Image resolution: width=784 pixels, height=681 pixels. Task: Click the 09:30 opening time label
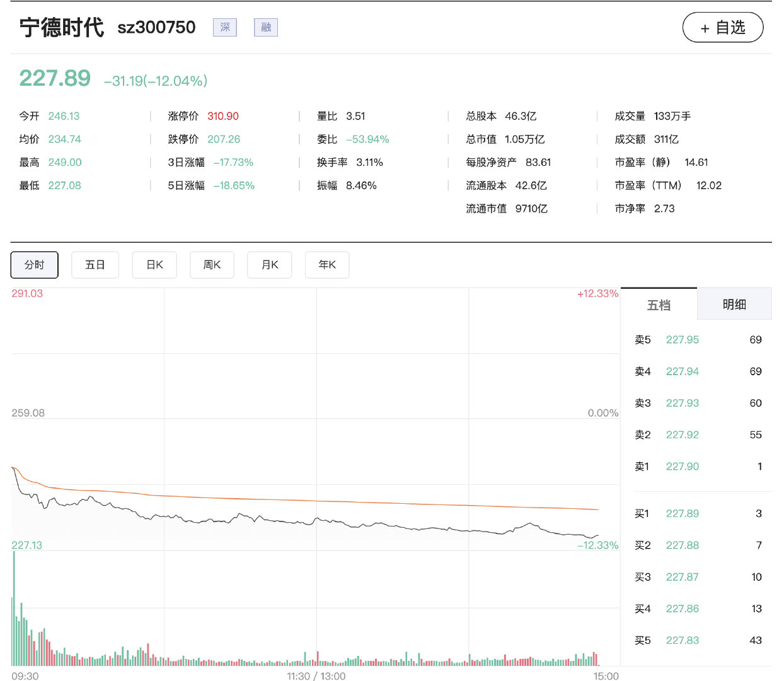click(25, 676)
